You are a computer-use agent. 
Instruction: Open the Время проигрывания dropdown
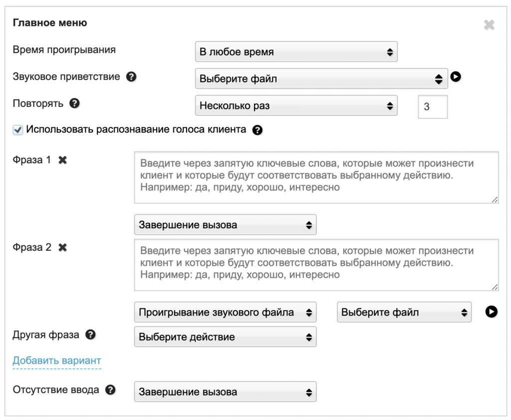tap(296, 51)
